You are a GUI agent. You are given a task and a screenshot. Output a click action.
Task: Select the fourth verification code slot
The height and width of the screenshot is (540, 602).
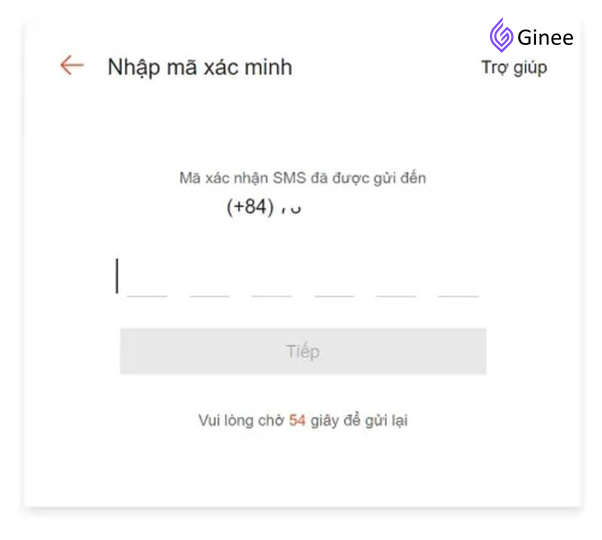pyautogui.click(x=334, y=280)
